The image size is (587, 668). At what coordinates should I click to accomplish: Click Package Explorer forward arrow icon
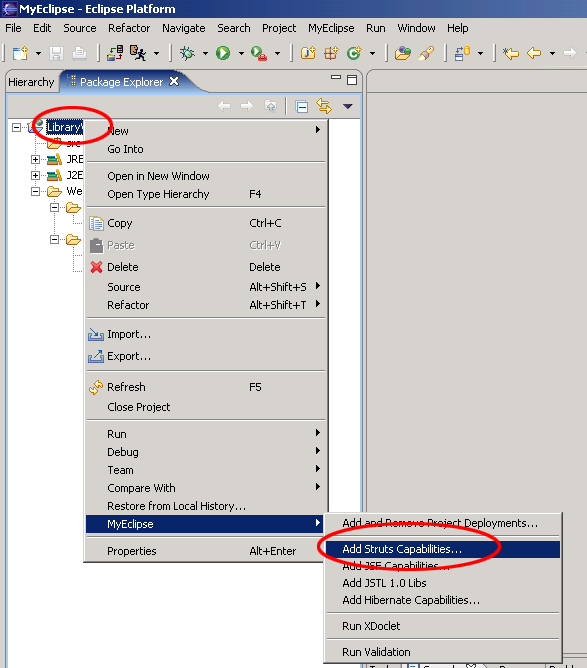247,106
